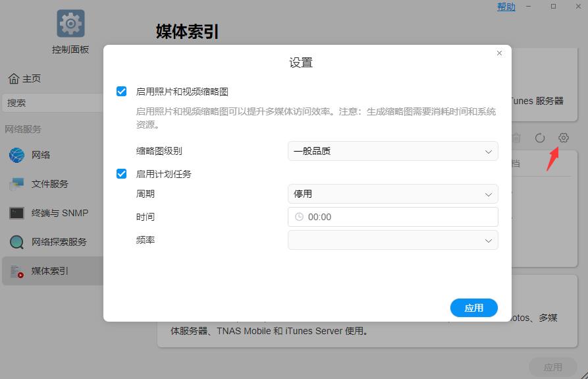
Task: Close the 设置 dialog
Action: pyautogui.click(x=499, y=53)
